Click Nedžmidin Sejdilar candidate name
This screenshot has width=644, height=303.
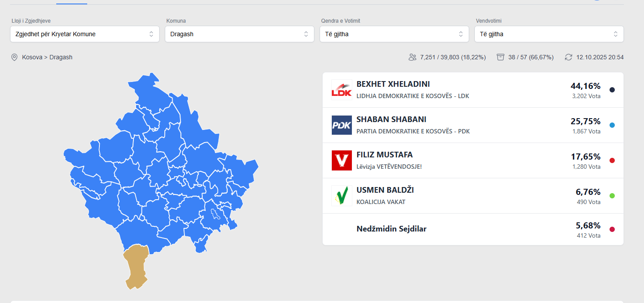coord(392,229)
